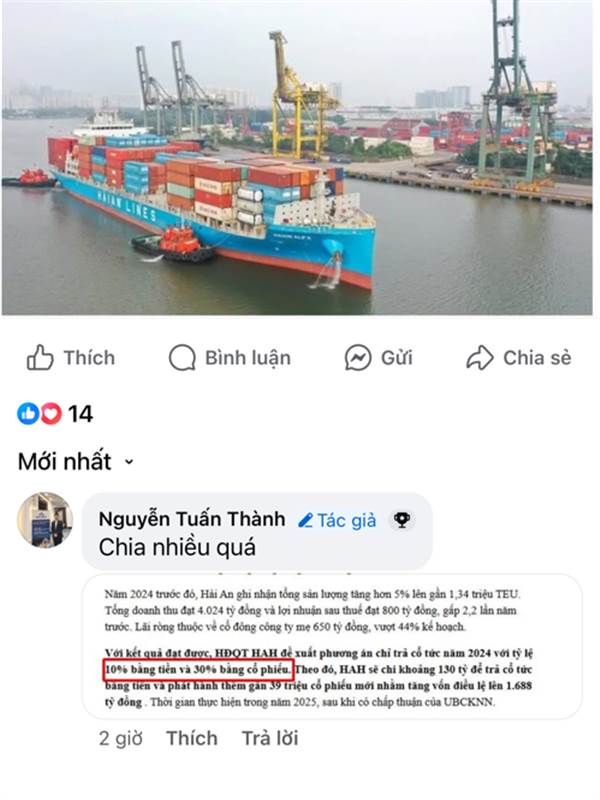Click the chevron next to Mới nhất
Image resolution: width=600 pixels, height=800 pixels.
[x=129, y=462]
